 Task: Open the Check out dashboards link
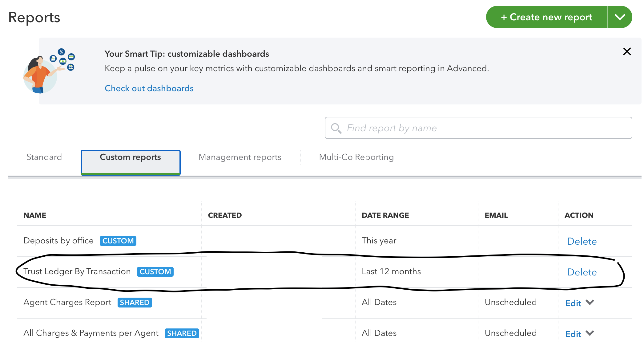(149, 88)
